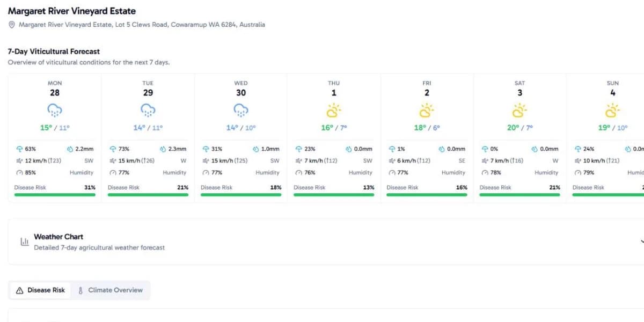Click the thermometer icon on Climate Overview tab
The height and width of the screenshot is (322, 644).
[80, 290]
